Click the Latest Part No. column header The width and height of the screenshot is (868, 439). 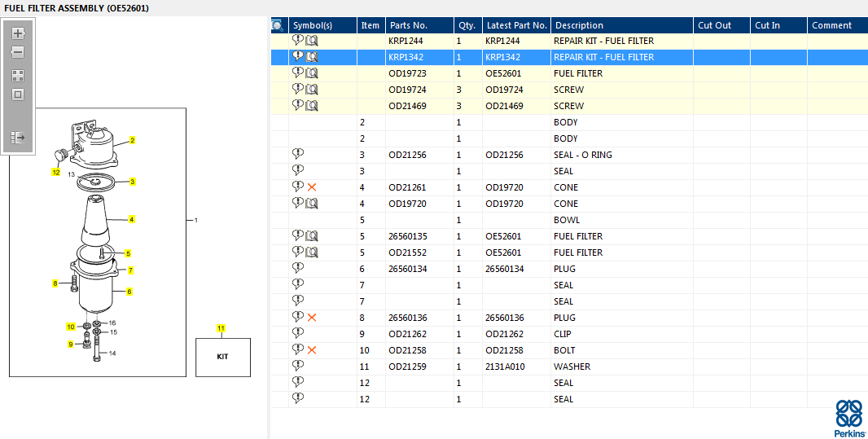click(516, 25)
